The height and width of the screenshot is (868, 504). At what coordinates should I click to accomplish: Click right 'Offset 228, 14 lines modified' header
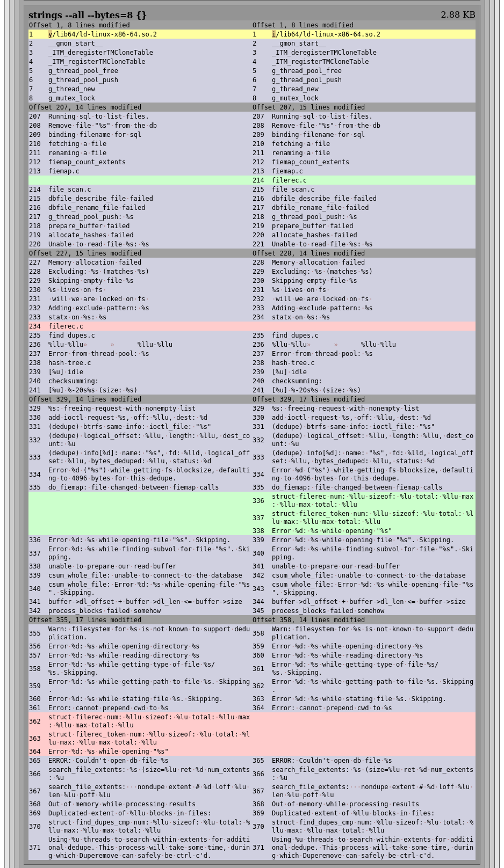click(x=308, y=253)
